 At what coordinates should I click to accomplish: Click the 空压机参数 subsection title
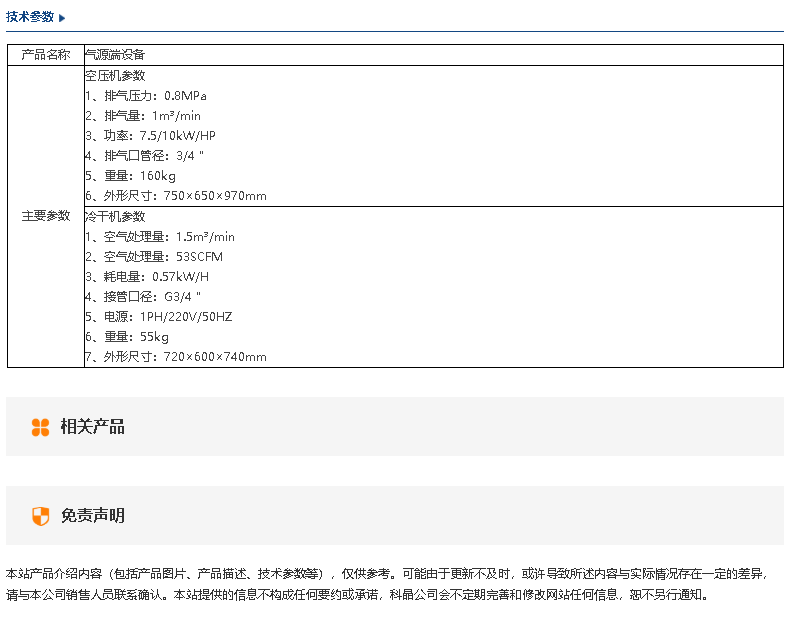pyautogui.click(x=115, y=75)
